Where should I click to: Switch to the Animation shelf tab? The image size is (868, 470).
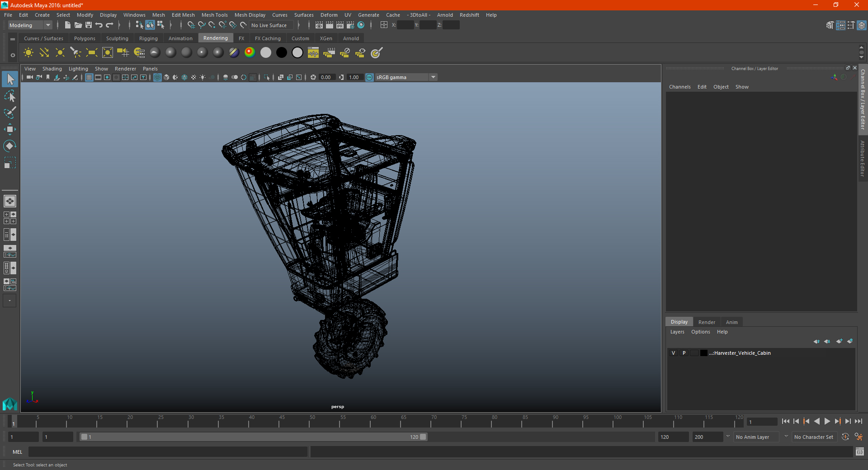tap(180, 38)
